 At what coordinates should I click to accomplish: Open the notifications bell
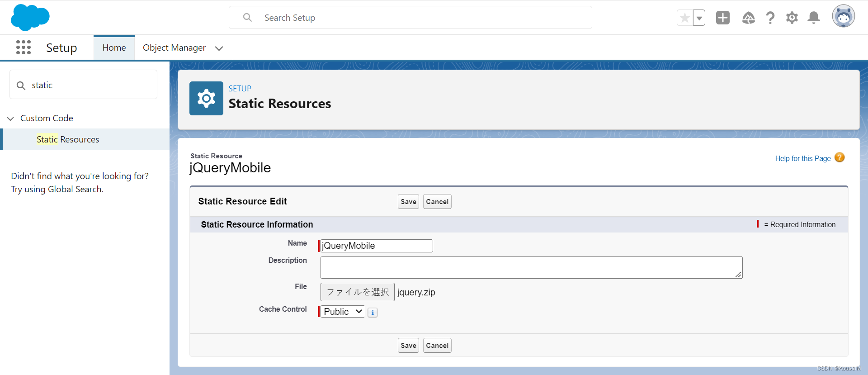(x=814, y=18)
